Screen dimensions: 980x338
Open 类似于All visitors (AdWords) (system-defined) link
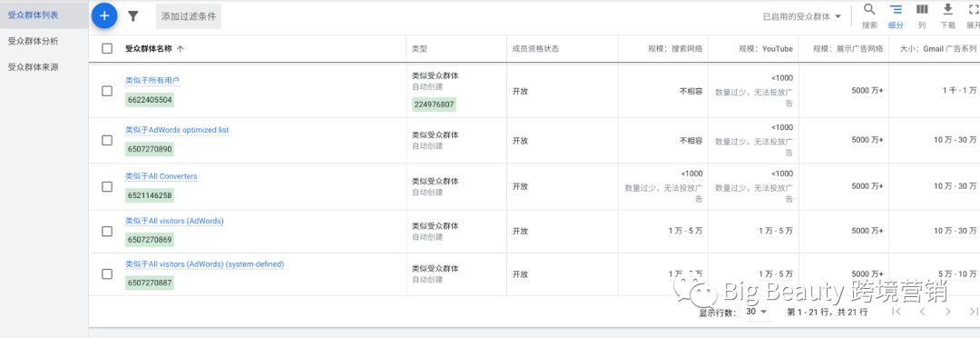[x=204, y=264]
